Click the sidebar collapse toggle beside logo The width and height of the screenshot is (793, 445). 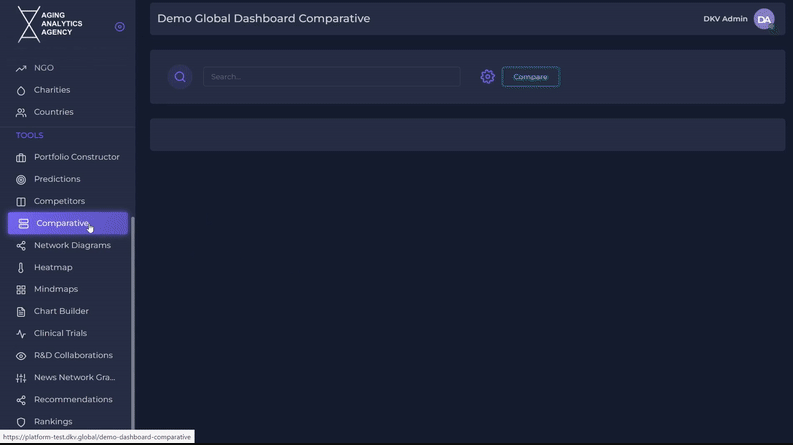(120, 27)
